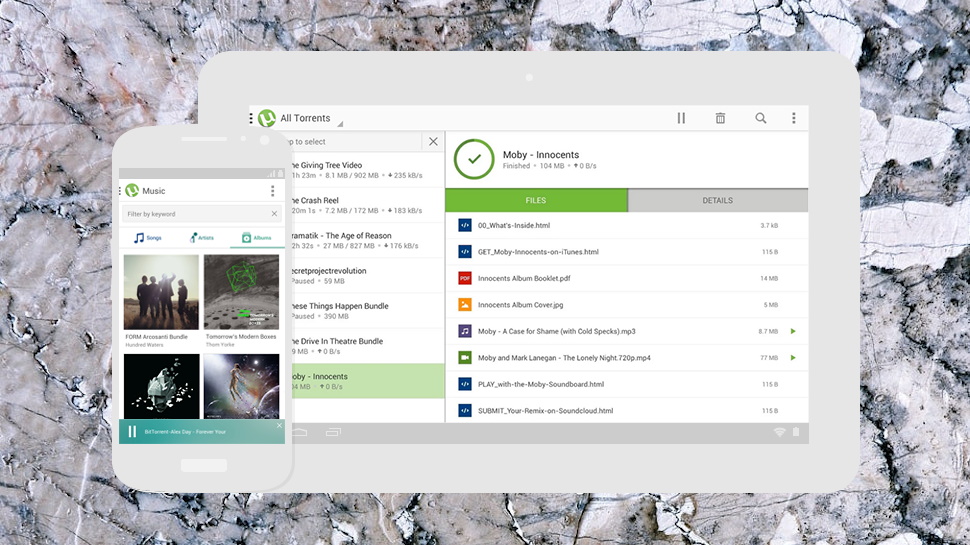Open file GET_Moby-Innocents-on-iTunes.html
This screenshot has width=970, height=545.
click(x=627, y=252)
